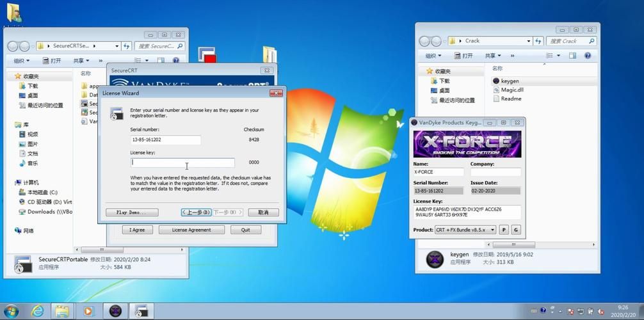Refresh the Crack folder address bar
Viewport: 644px width, 320px height.
point(538,41)
